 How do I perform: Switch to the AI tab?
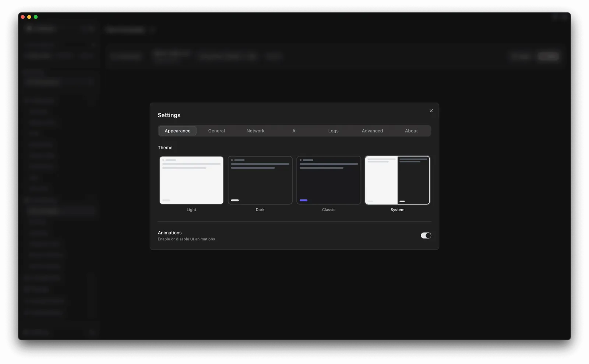point(294,131)
